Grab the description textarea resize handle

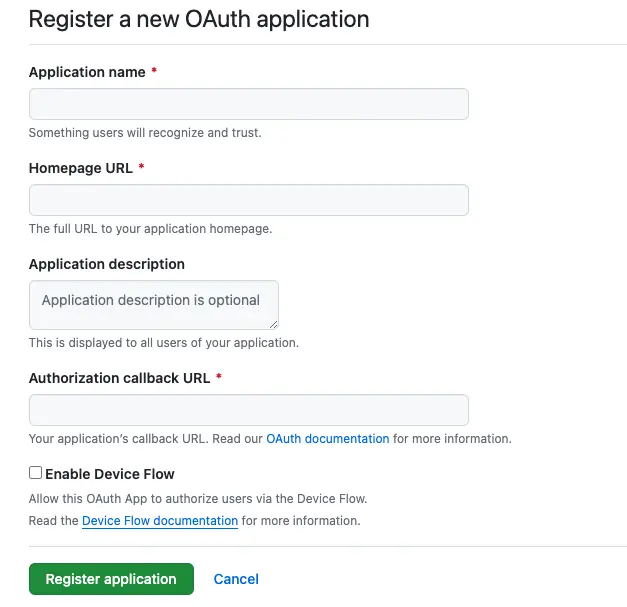tap(273, 324)
